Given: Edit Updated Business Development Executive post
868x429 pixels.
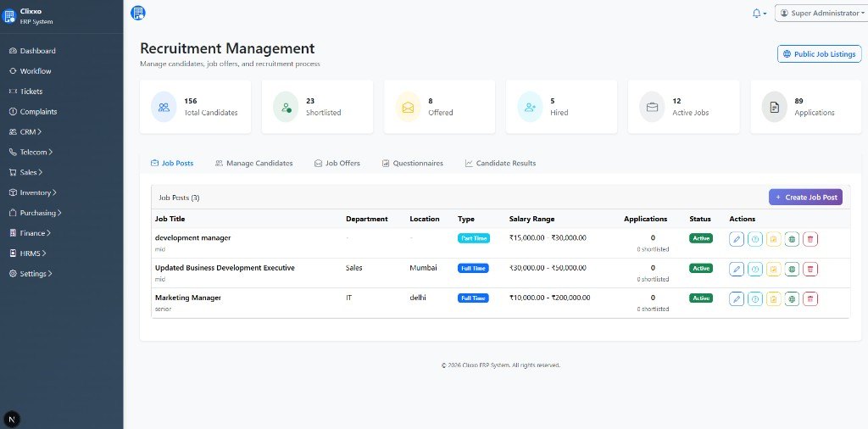Looking at the screenshot, I should 737,269.
